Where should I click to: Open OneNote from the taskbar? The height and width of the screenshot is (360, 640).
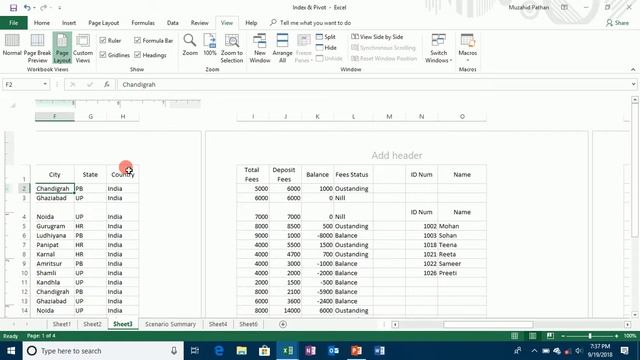click(x=310, y=351)
